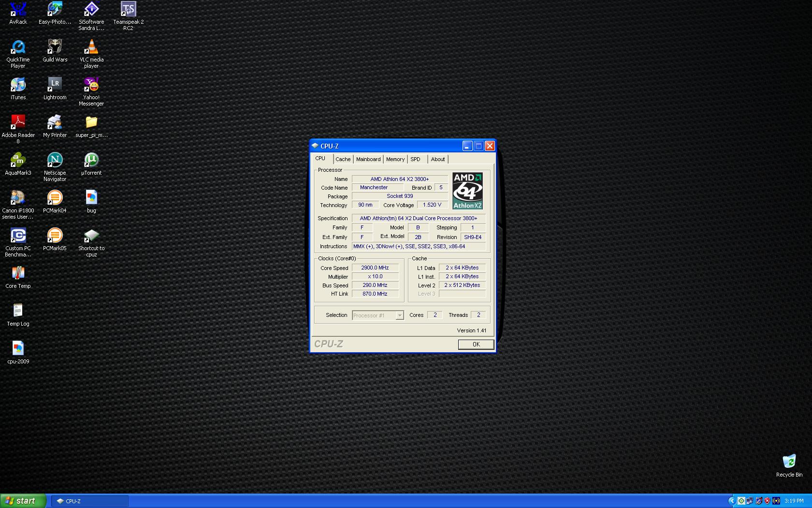The width and height of the screenshot is (812, 508).
Task: Click the 290.0 MHz bus speed value
Action: (x=375, y=285)
